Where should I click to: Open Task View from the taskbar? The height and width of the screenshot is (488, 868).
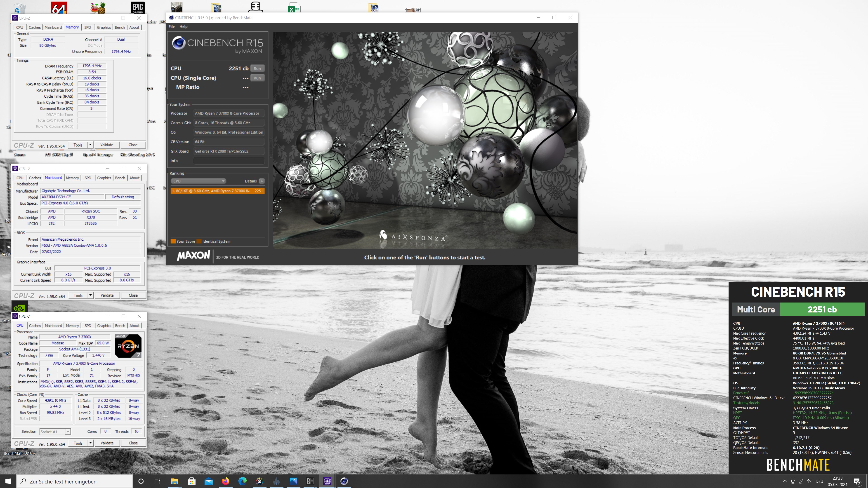157,481
